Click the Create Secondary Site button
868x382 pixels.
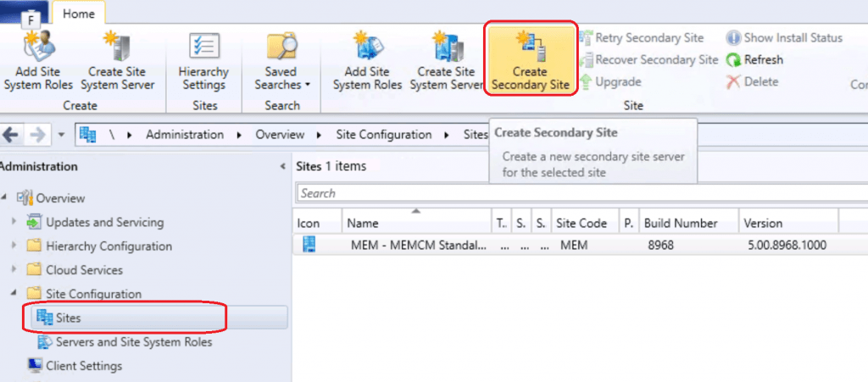[x=531, y=58]
